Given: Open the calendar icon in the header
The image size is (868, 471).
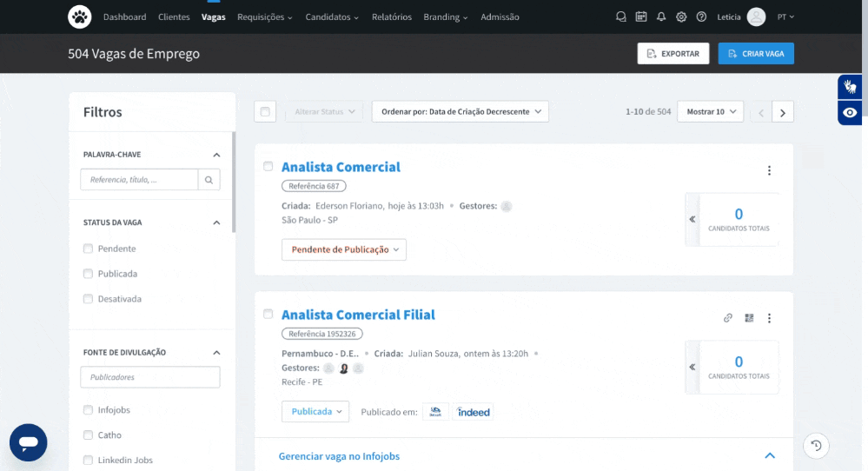Looking at the screenshot, I should 641,17.
